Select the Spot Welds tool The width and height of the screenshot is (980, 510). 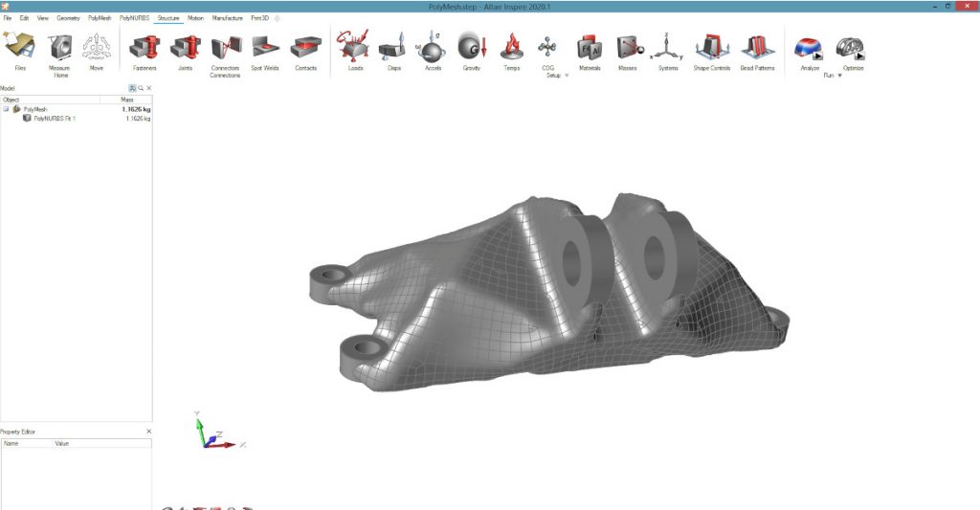coord(264,48)
